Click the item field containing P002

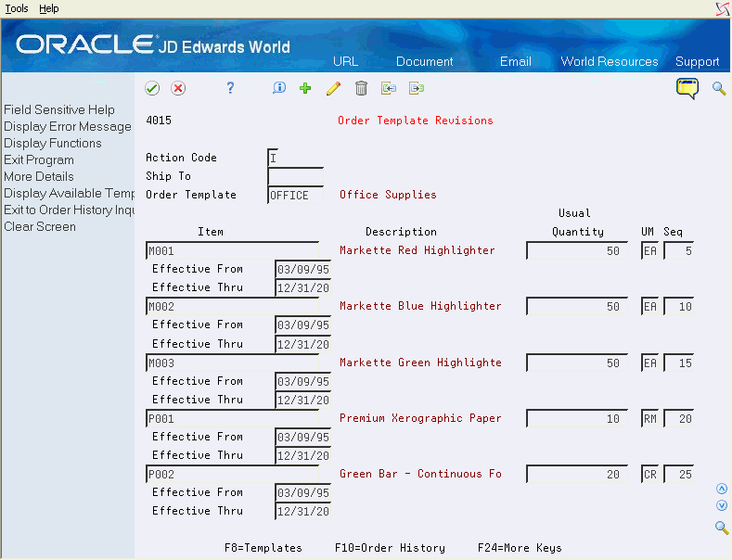coord(233,474)
